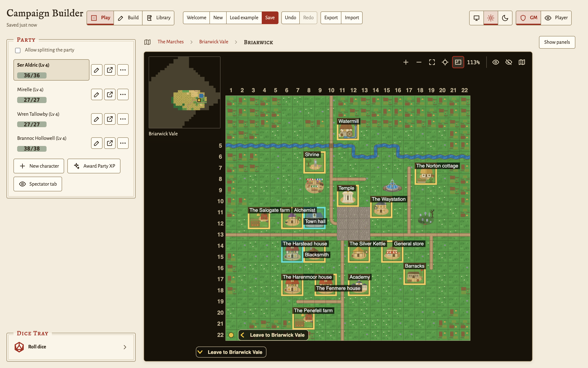Image resolution: width=588 pixels, height=368 pixels.
Task: Open Ser Aldric's sheet in new window
Action: 110,70
